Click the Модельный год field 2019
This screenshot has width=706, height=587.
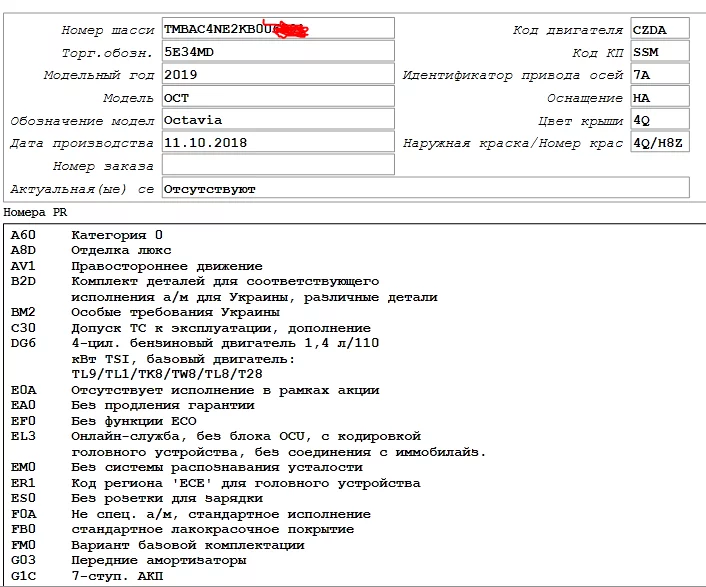[278, 73]
